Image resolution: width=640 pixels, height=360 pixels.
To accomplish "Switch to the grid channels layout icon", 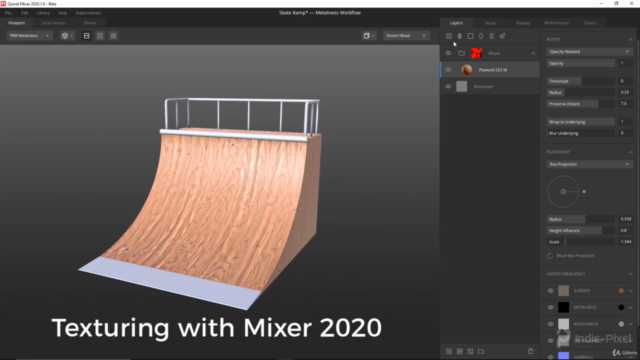I will (x=113, y=36).
